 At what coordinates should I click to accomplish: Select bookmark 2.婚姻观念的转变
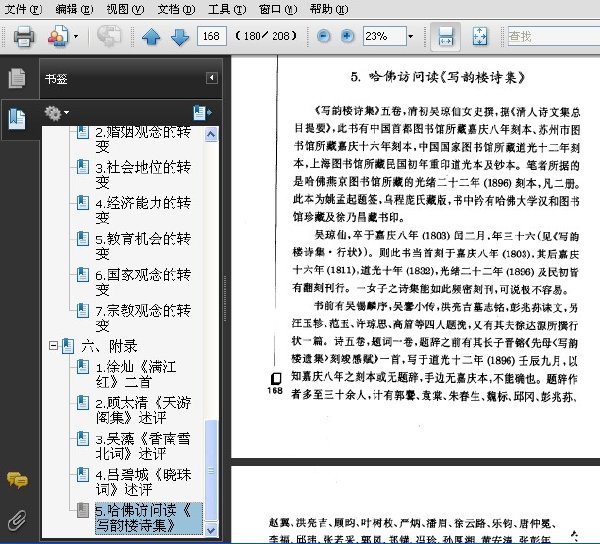pyautogui.click(x=143, y=139)
